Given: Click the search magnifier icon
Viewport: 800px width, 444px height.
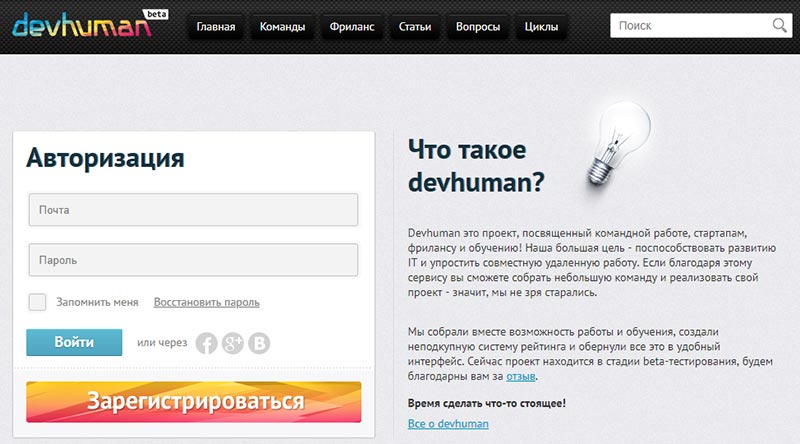Looking at the screenshot, I should [779, 25].
